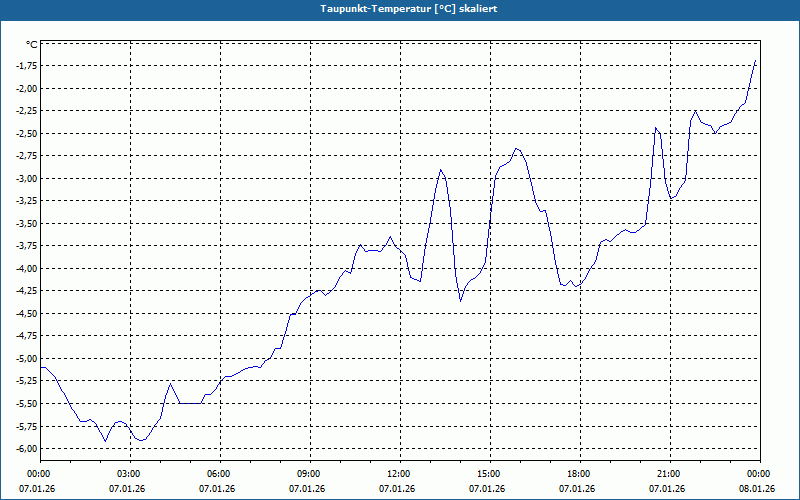Image resolution: width=800 pixels, height=500 pixels.
Task: Click the -5,50 y-axis label
Action: tap(28, 403)
